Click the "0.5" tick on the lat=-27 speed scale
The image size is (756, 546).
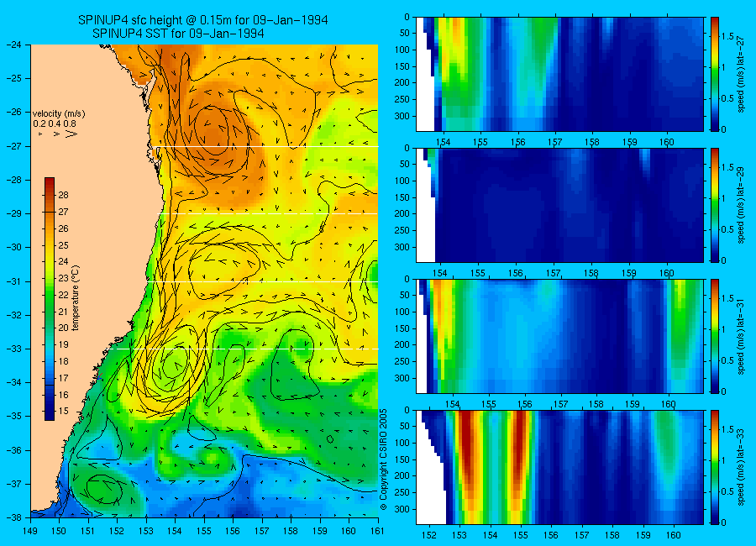pos(727,98)
